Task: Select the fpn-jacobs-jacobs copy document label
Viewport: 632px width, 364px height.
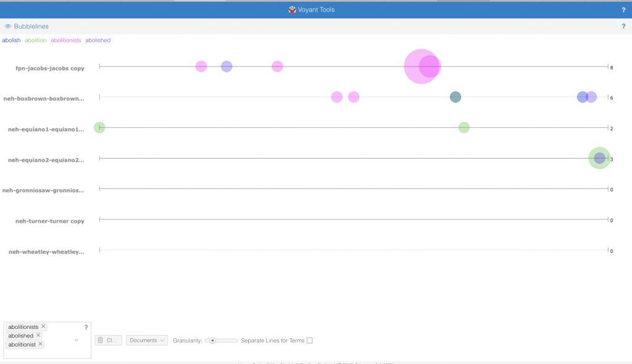Action: [x=50, y=68]
